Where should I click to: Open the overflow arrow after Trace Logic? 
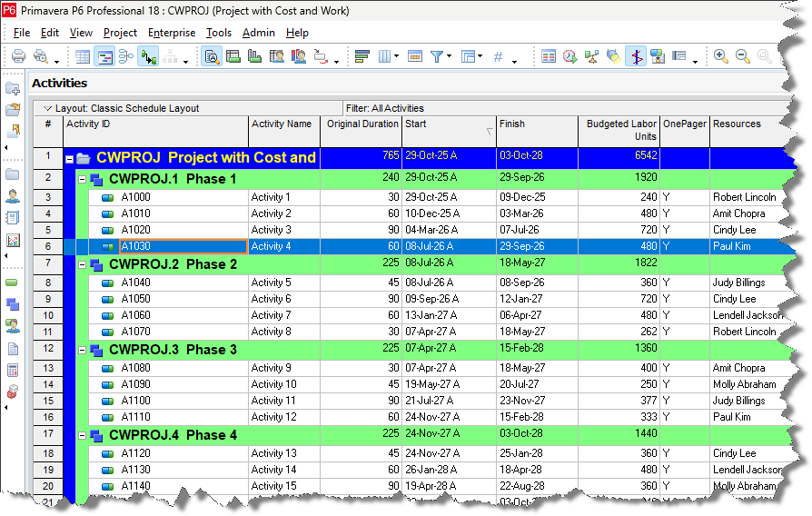tap(336, 62)
